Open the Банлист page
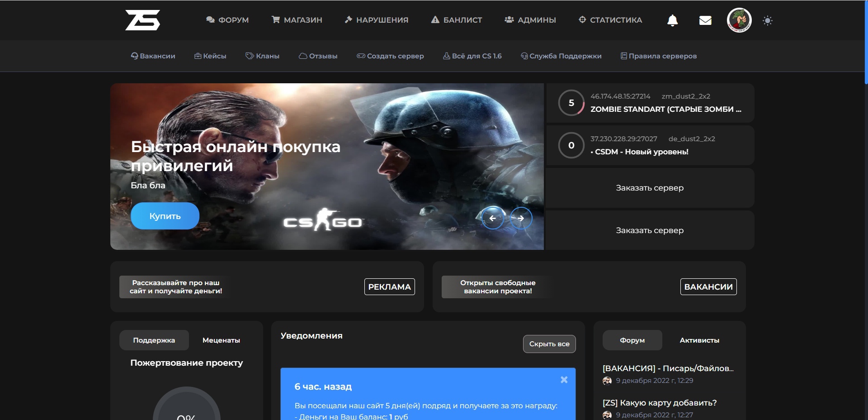Viewport: 868px width, 420px height. [x=457, y=20]
